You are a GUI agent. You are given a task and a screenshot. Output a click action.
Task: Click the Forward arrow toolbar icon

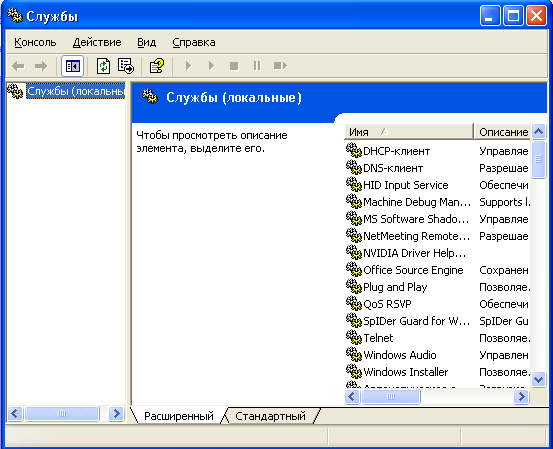(x=41, y=66)
